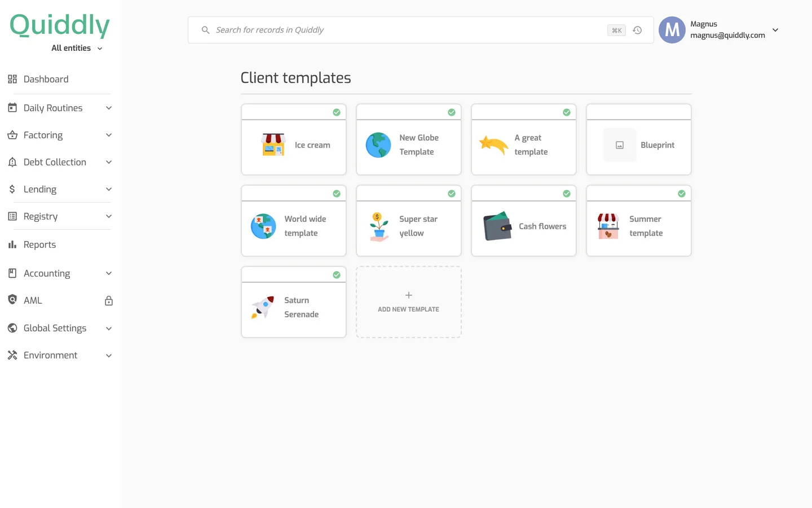Select Factoring menu label
This screenshot has height=508, width=812.
[43, 135]
